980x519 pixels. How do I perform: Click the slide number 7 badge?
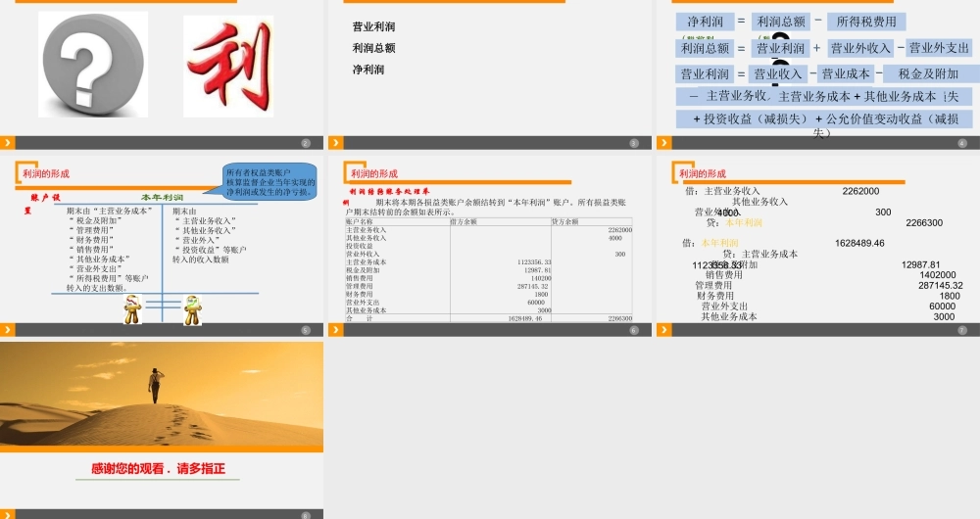[962, 330]
